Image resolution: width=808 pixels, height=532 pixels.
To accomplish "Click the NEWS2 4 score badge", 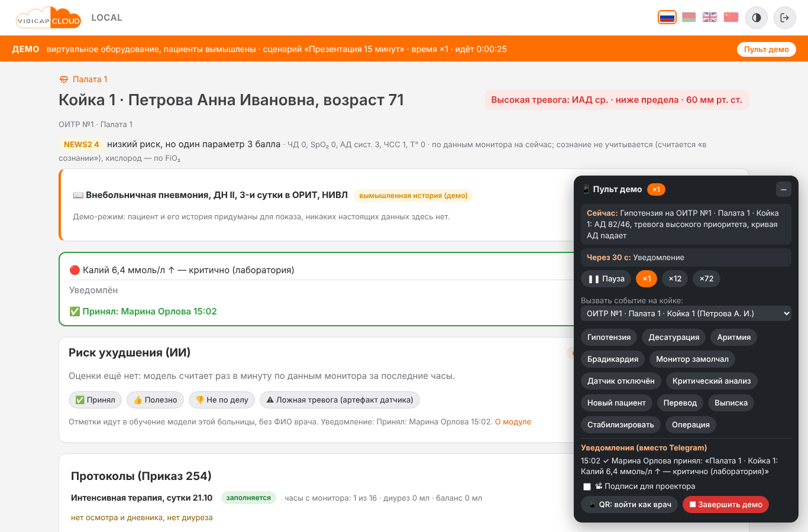I will click(x=82, y=144).
